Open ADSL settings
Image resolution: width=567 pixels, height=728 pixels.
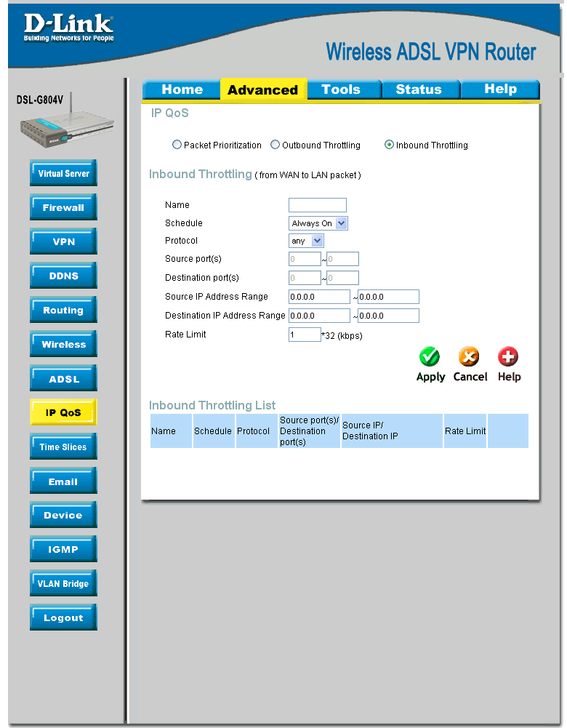tap(63, 378)
